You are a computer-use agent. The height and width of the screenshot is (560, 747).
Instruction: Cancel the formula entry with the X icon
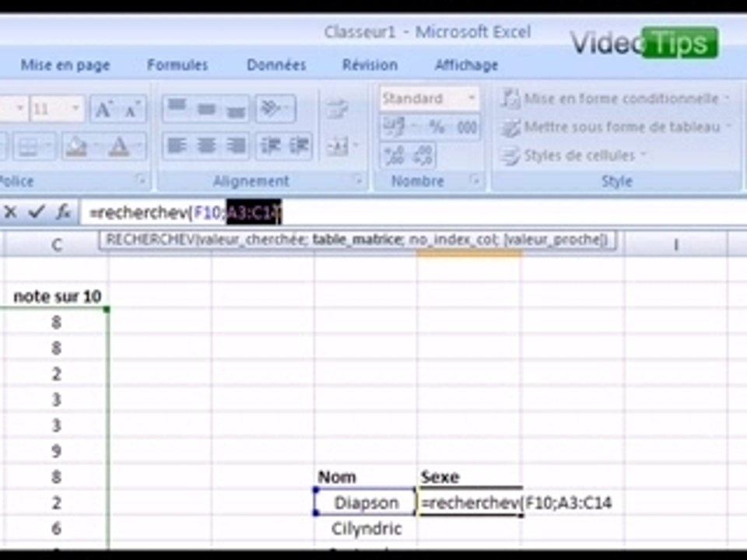click(x=10, y=212)
